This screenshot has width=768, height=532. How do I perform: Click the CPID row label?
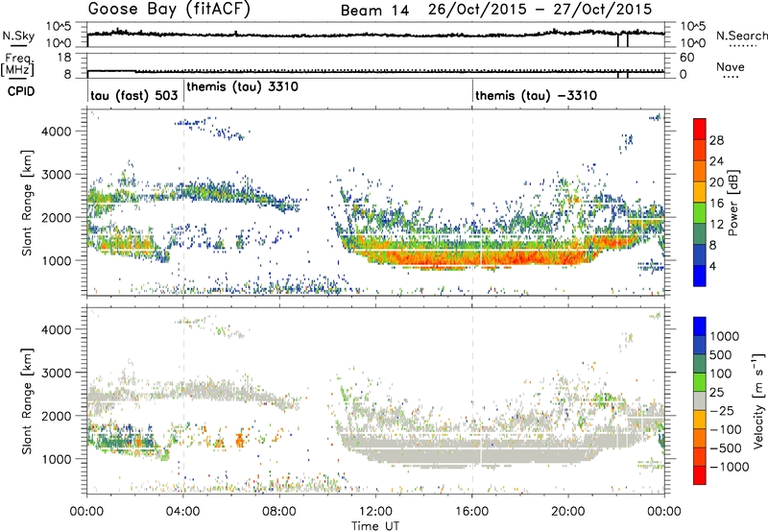pyautogui.click(x=21, y=91)
